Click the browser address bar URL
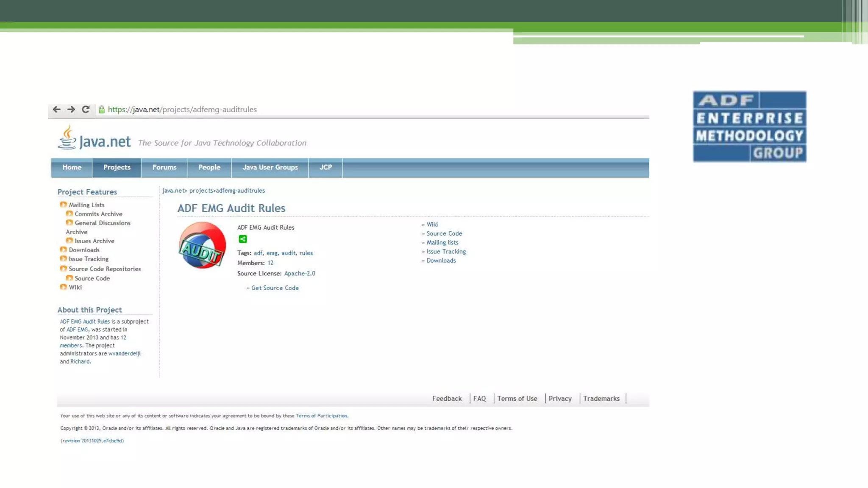The height and width of the screenshot is (488, 868). point(182,109)
